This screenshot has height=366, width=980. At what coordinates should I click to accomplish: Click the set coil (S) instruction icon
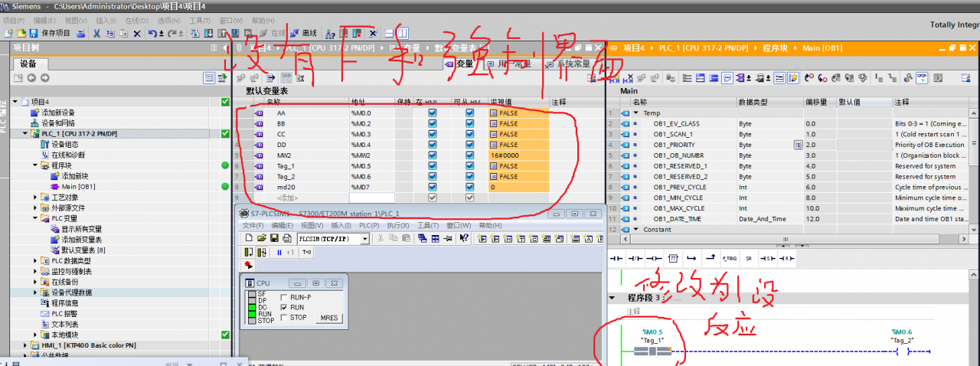click(767, 258)
